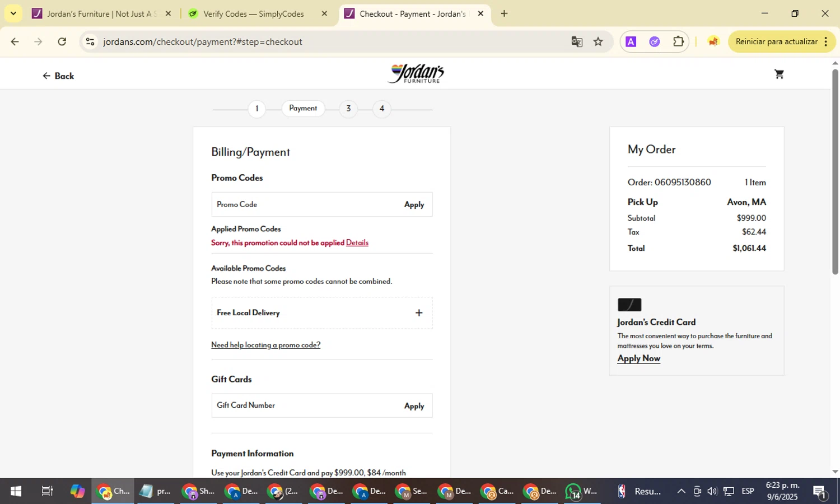Click the Jordan's Furniture logo

(x=416, y=73)
